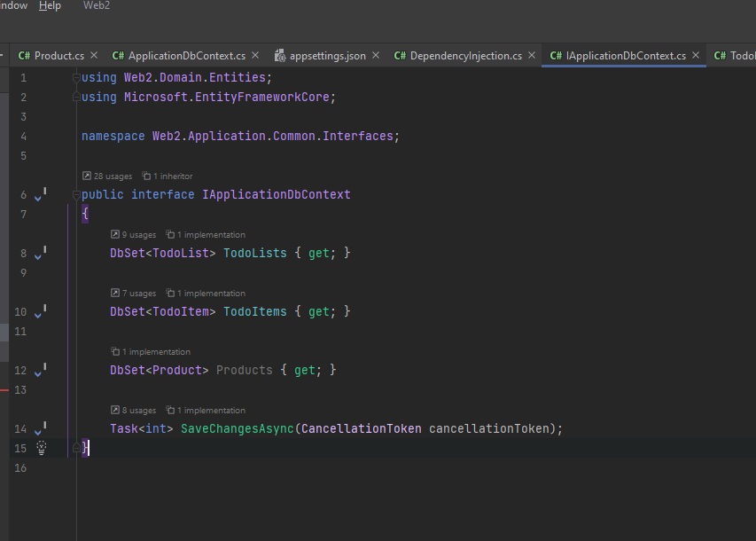The width and height of the screenshot is (756, 541).
Task: Click the CancellationToken parameter type
Action: coord(362,428)
